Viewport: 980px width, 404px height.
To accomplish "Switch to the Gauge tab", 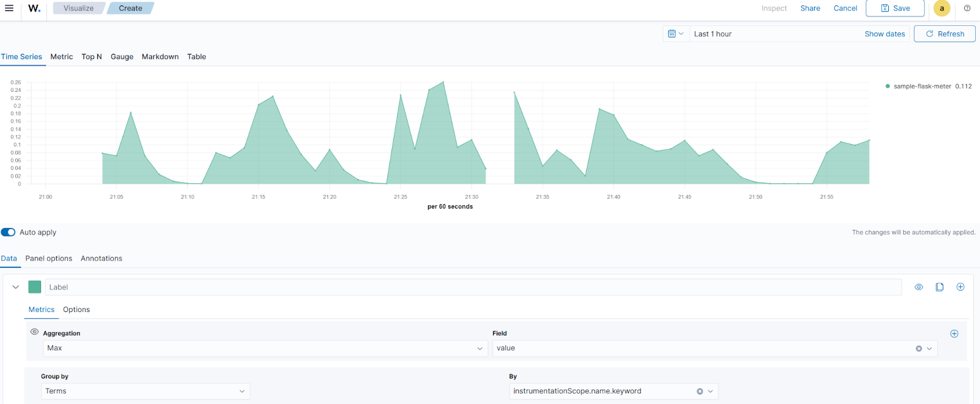I will pyautogui.click(x=122, y=56).
